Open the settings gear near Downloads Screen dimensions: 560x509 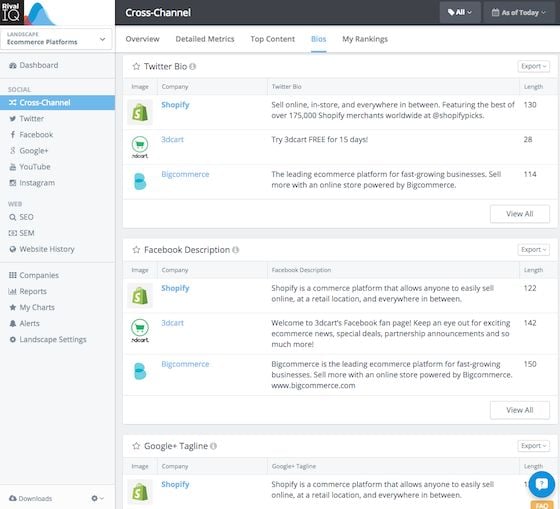point(97,498)
